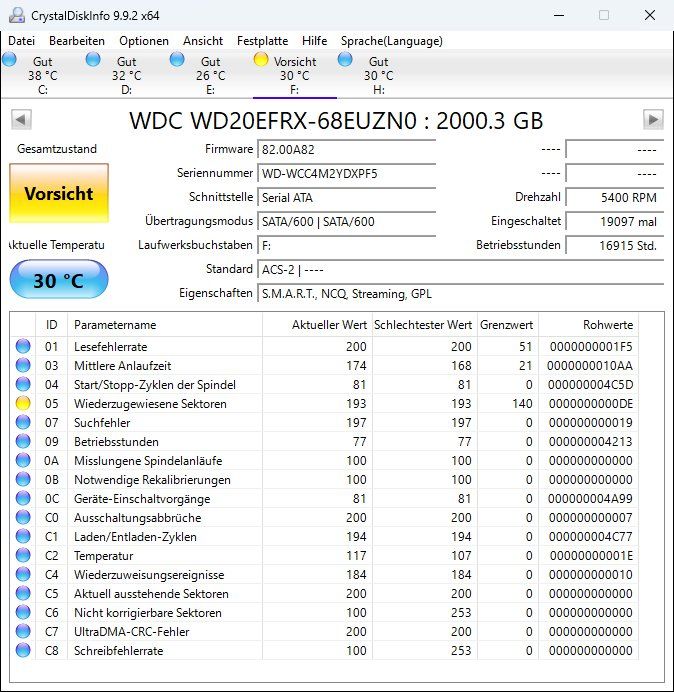Click the Betriebsstunden field 16915 Std.
674x692 pixels.
[x=614, y=245]
